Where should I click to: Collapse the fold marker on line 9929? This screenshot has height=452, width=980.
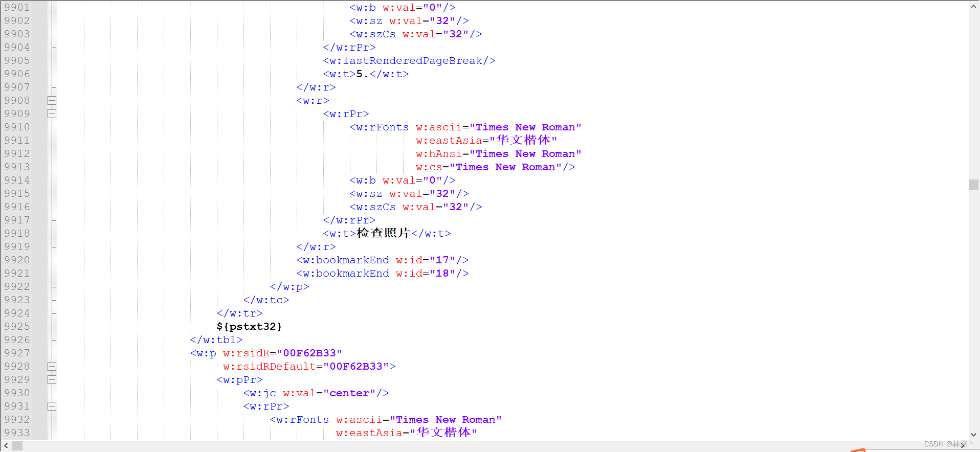click(52, 380)
